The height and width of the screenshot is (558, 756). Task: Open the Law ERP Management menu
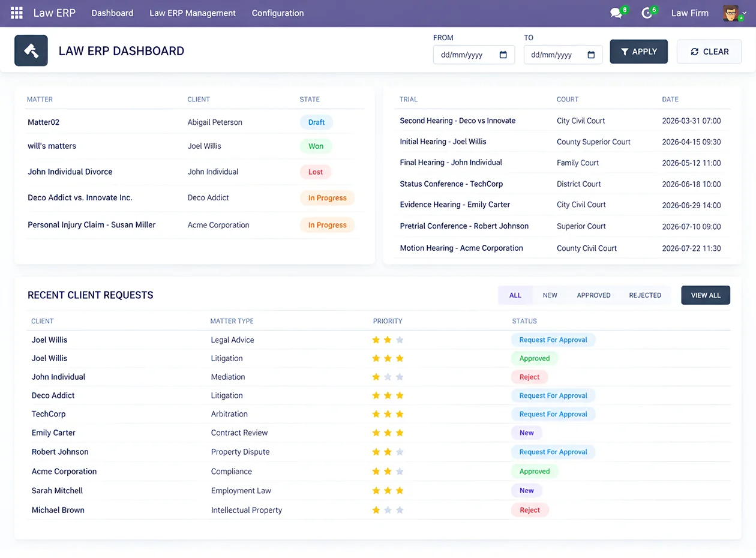click(x=193, y=13)
